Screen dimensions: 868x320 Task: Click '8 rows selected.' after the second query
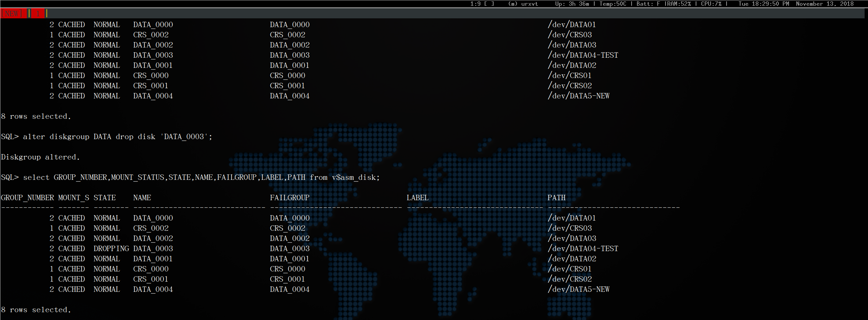(36, 310)
